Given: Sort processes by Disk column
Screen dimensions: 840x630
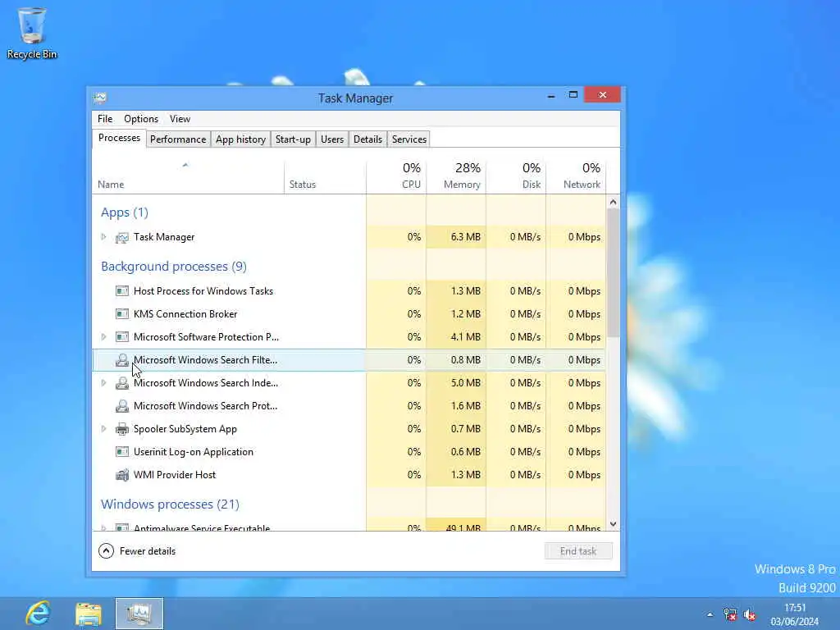Looking at the screenshot, I should [516, 176].
